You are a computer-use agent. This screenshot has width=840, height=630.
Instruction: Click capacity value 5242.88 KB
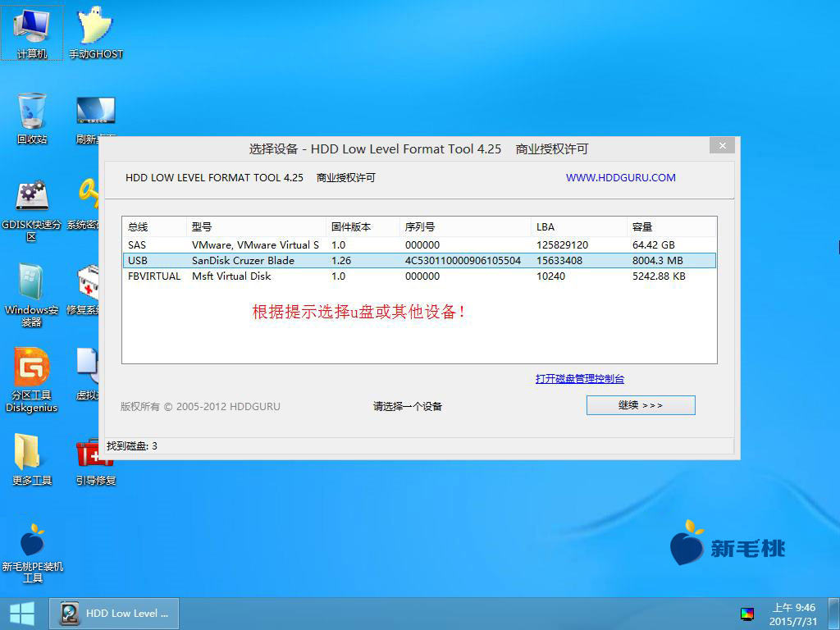point(659,276)
